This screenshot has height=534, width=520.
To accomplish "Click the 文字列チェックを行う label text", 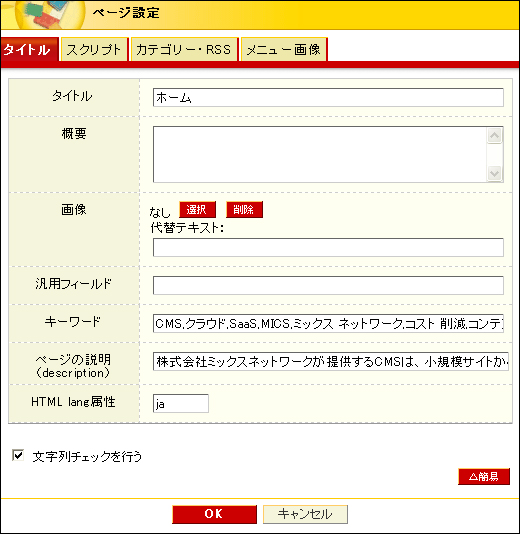I will [87, 457].
